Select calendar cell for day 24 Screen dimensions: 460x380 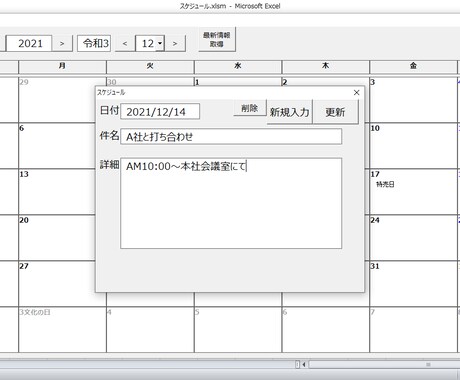(x=413, y=238)
